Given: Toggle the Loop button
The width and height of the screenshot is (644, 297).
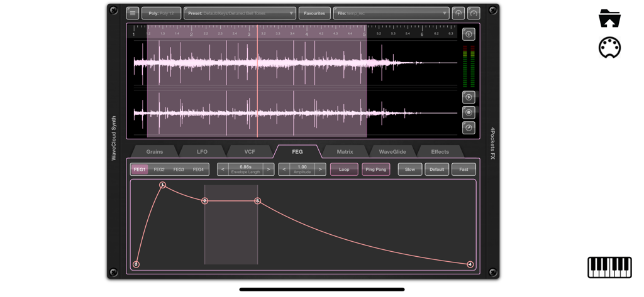Looking at the screenshot, I should click(x=344, y=169).
